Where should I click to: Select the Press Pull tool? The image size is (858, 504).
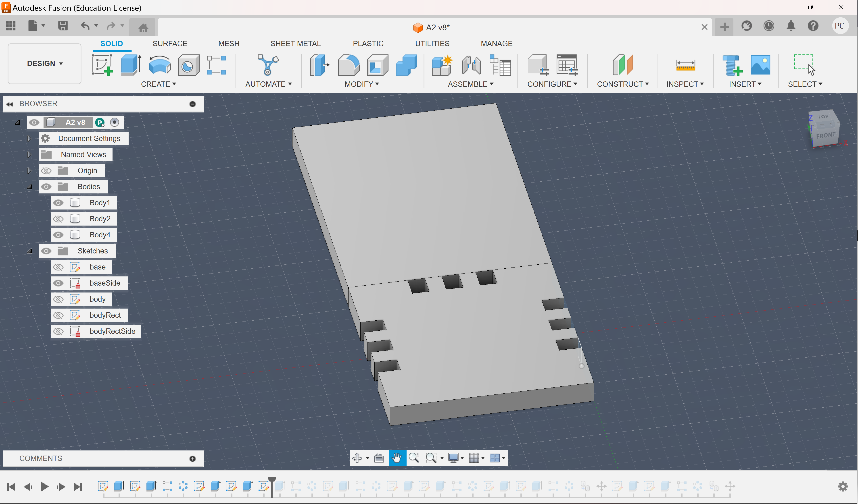[319, 65]
